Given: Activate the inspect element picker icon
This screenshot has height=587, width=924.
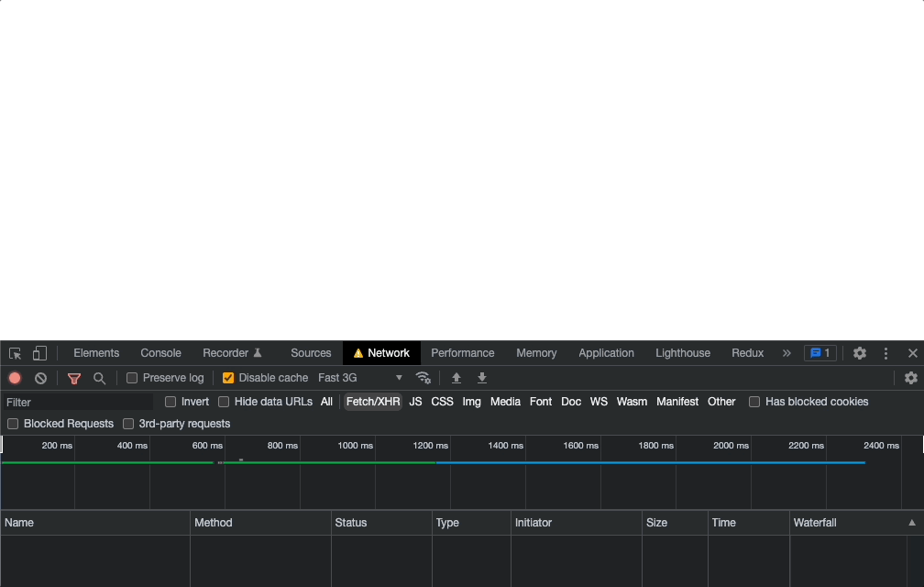Looking at the screenshot, I should [x=16, y=353].
